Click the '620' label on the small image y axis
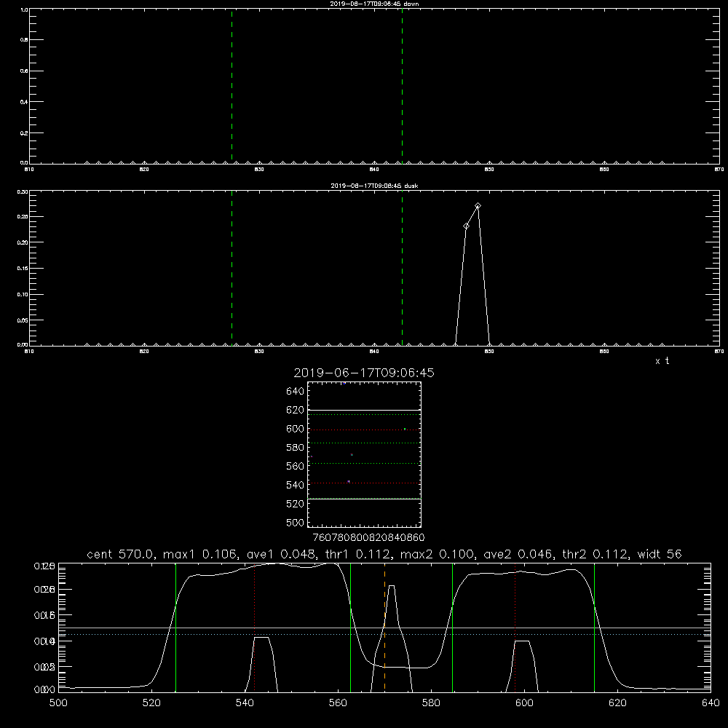This screenshot has height=728, width=728. click(296, 410)
